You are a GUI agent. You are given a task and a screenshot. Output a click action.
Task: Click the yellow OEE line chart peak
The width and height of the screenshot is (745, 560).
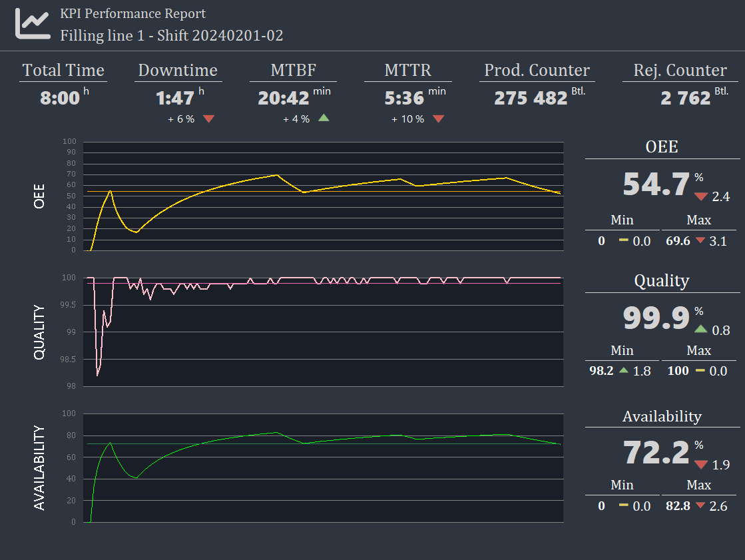[x=277, y=175]
